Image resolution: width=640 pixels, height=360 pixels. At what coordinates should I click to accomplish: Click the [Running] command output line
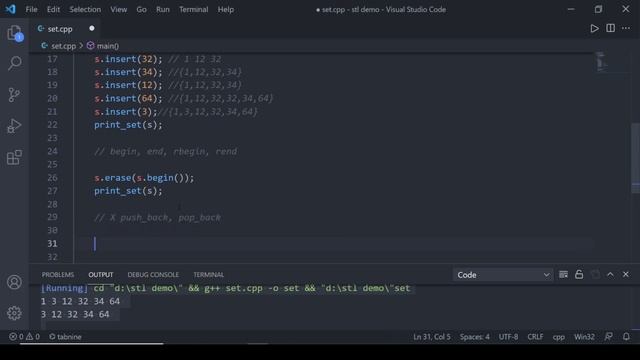[225, 288]
